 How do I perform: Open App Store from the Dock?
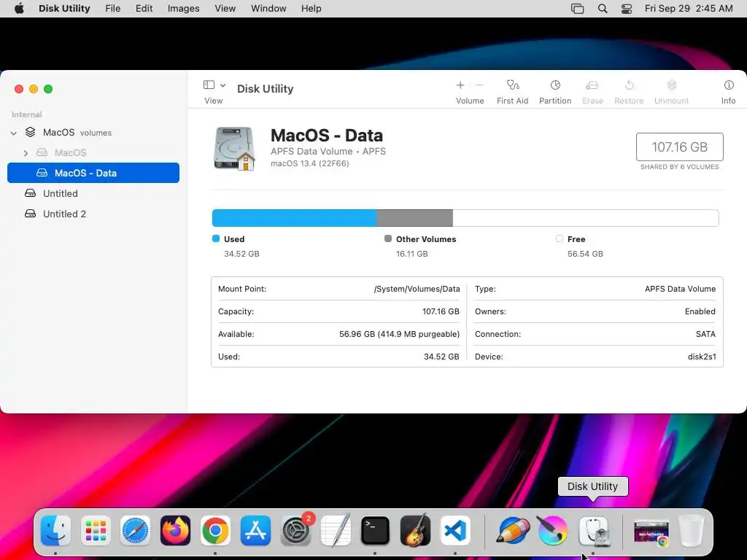click(x=255, y=531)
